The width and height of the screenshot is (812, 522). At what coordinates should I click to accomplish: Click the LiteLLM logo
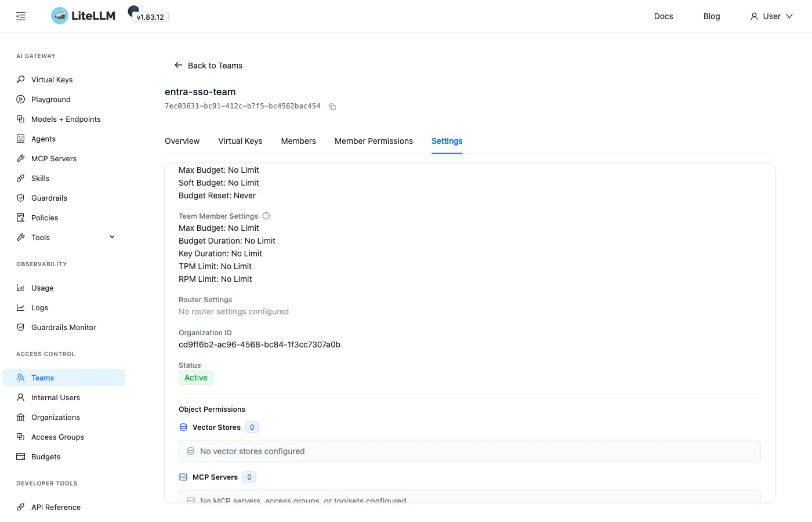(83, 16)
